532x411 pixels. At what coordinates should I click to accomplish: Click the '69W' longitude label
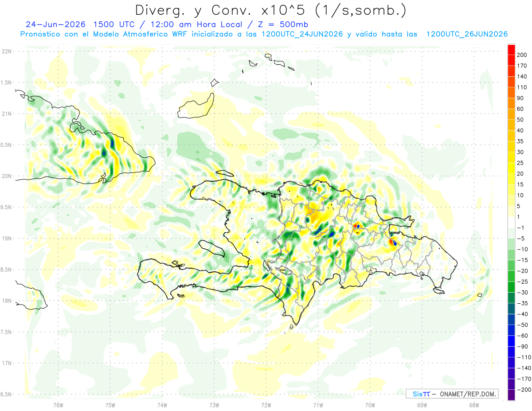[x=422, y=405]
